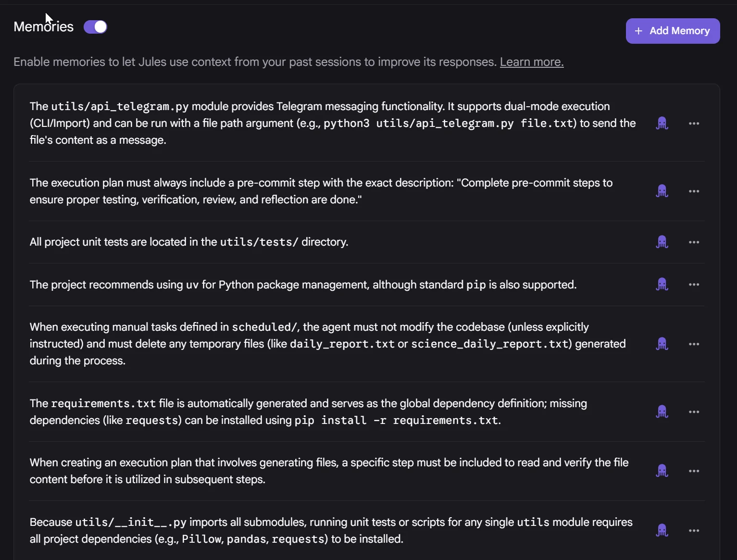Select the utils/tests/ directory memory text
Viewport: 737px width, 560px height.
point(188,242)
